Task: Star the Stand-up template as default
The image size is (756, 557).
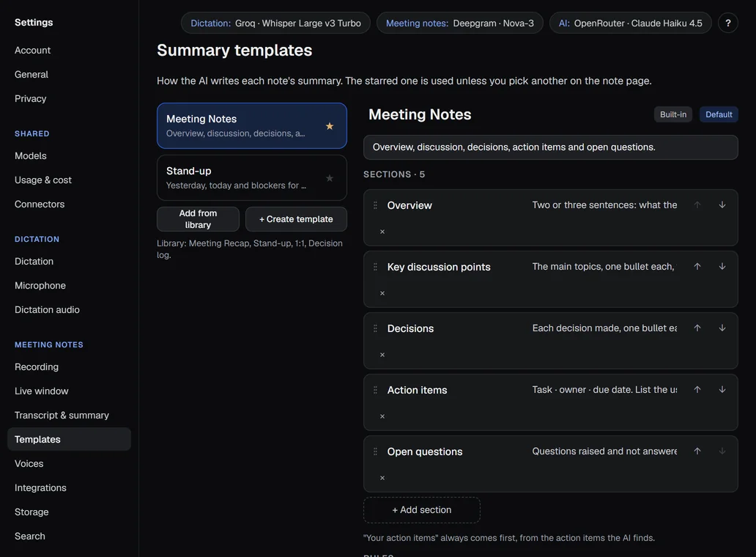Action: pos(330,178)
